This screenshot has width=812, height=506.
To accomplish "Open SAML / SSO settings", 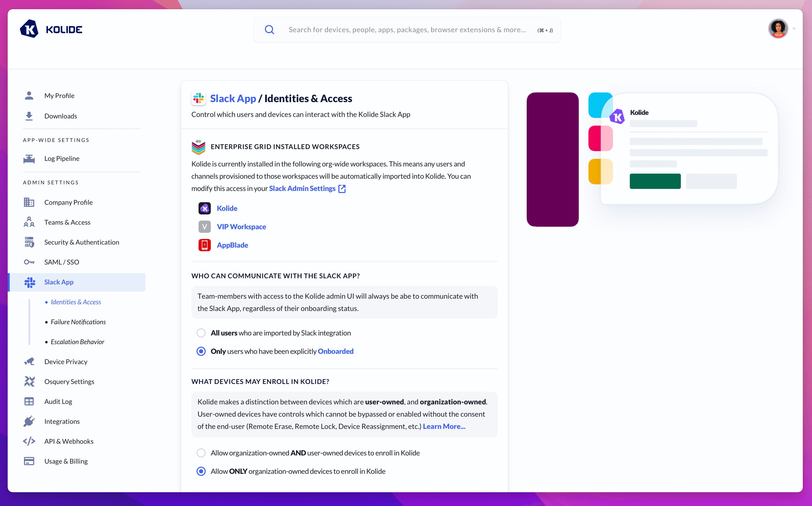I will [x=61, y=262].
